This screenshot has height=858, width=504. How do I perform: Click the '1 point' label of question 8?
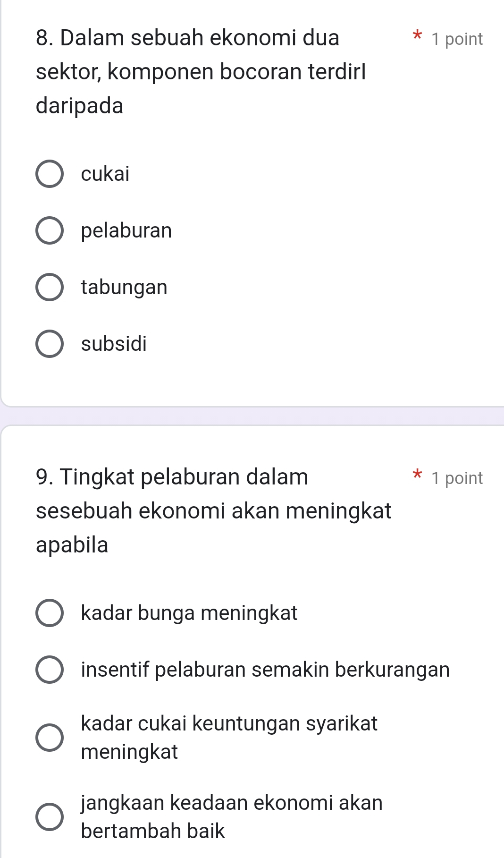tap(457, 39)
